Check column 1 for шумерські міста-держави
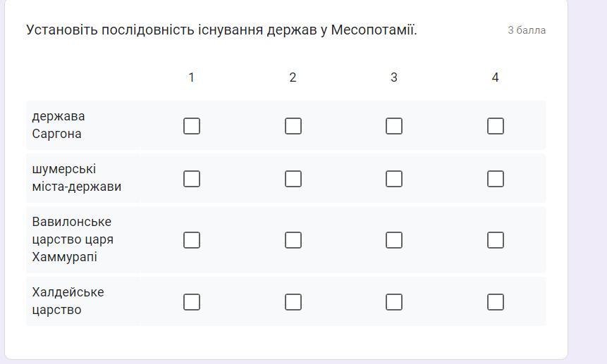 point(191,179)
